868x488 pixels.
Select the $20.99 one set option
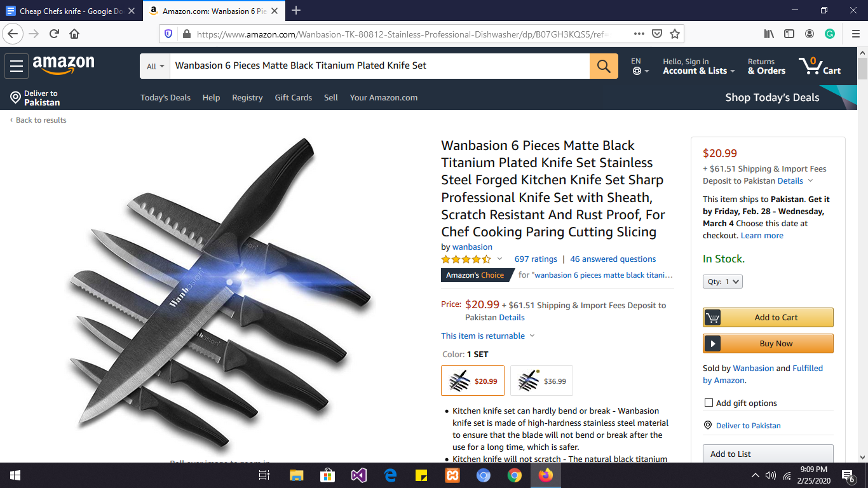(473, 381)
